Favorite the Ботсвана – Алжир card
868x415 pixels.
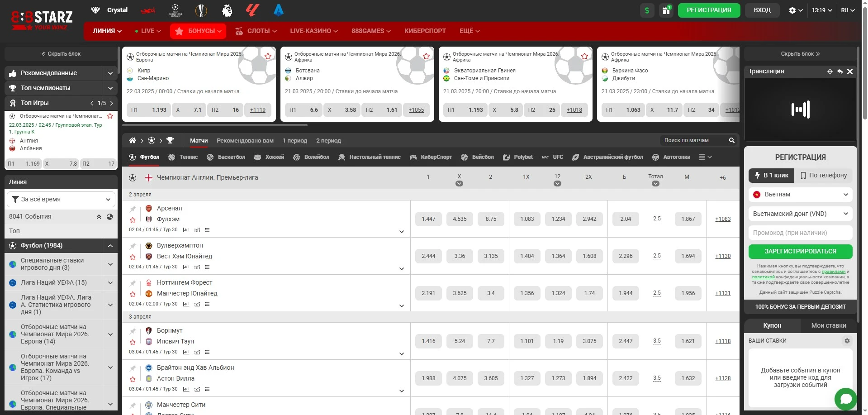point(426,56)
